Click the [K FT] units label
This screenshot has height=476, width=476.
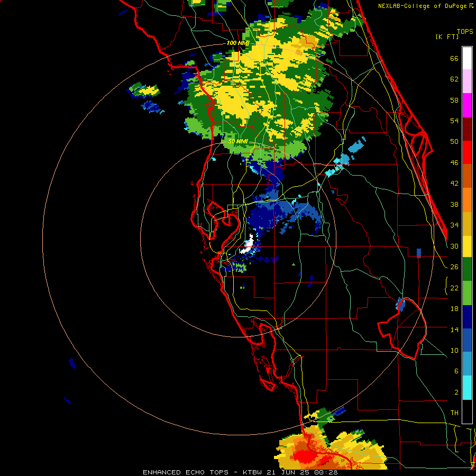coord(447,36)
